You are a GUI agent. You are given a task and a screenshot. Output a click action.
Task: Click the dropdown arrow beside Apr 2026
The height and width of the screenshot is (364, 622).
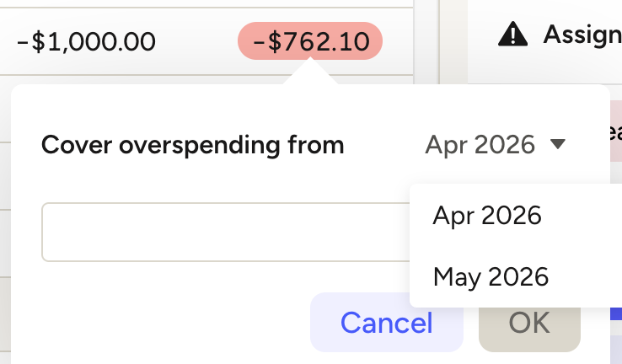pyautogui.click(x=557, y=145)
